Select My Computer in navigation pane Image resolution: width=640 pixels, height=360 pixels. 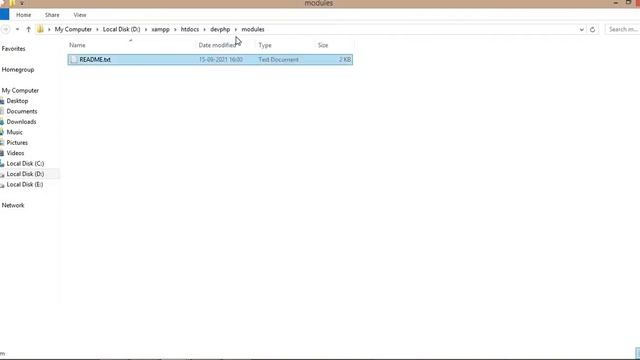[20, 91]
